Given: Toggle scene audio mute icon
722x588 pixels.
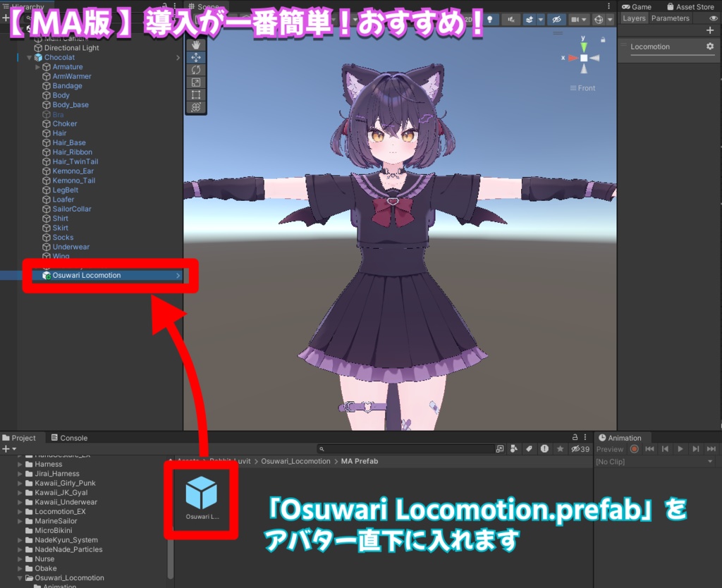Looking at the screenshot, I should (511, 19).
